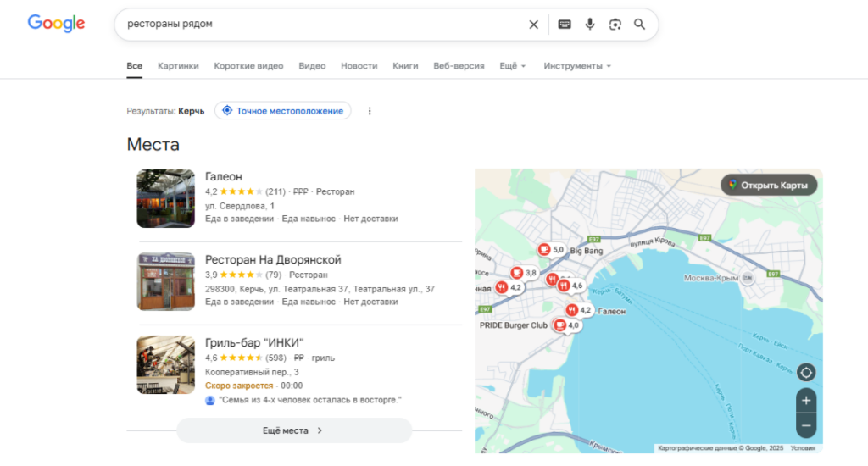Click map pin rated 5,0 near Big Bang
The height and width of the screenshot is (466, 868).
pyautogui.click(x=551, y=250)
